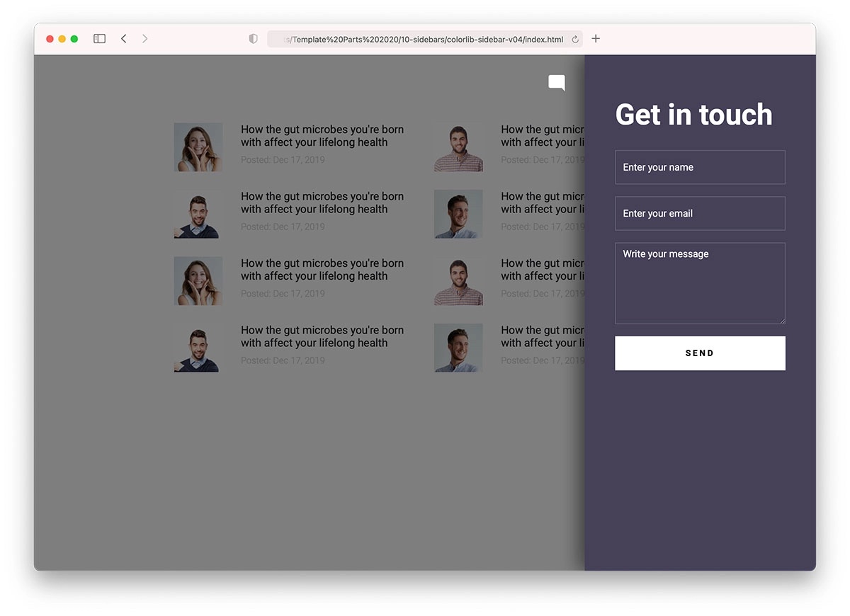The height and width of the screenshot is (616, 850).
Task: Click the red close window button
Action: [50, 39]
